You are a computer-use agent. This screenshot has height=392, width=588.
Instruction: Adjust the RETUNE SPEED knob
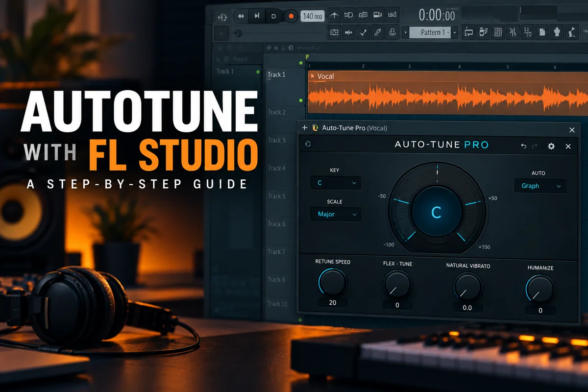[x=333, y=282]
